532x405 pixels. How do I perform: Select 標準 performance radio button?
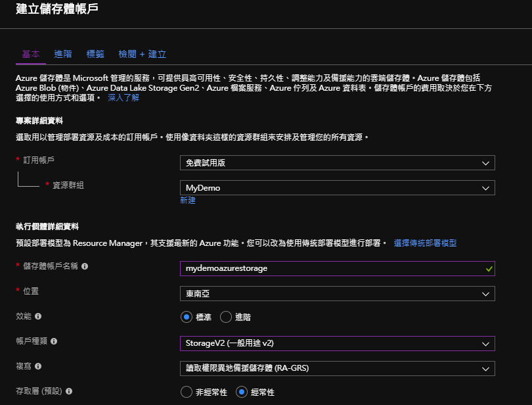[187, 317]
